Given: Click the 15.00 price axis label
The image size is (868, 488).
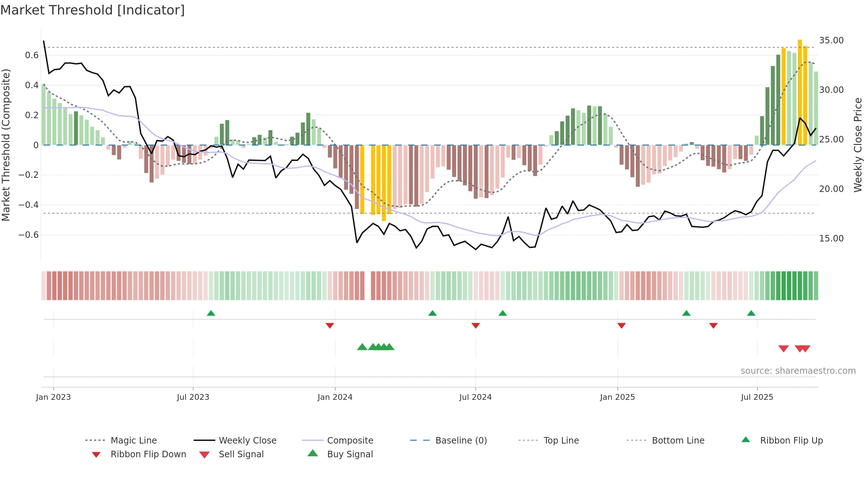Looking at the screenshot, I should point(831,239).
